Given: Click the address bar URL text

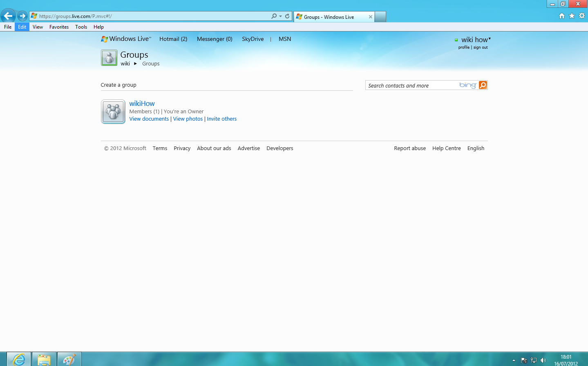Looking at the screenshot, I should [76, 16].
